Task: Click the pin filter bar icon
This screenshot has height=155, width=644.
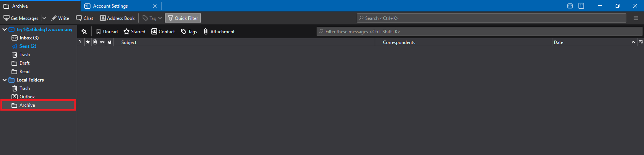Action: (x=84, y=31)
